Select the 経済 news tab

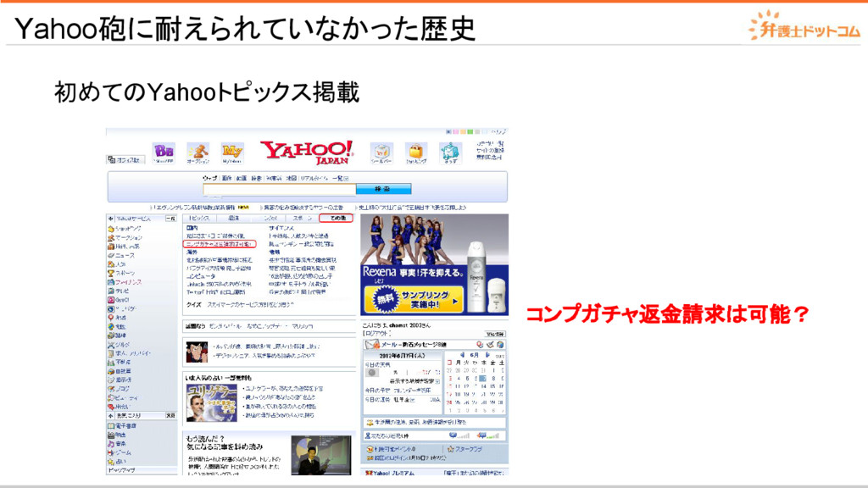coord(234,219)
